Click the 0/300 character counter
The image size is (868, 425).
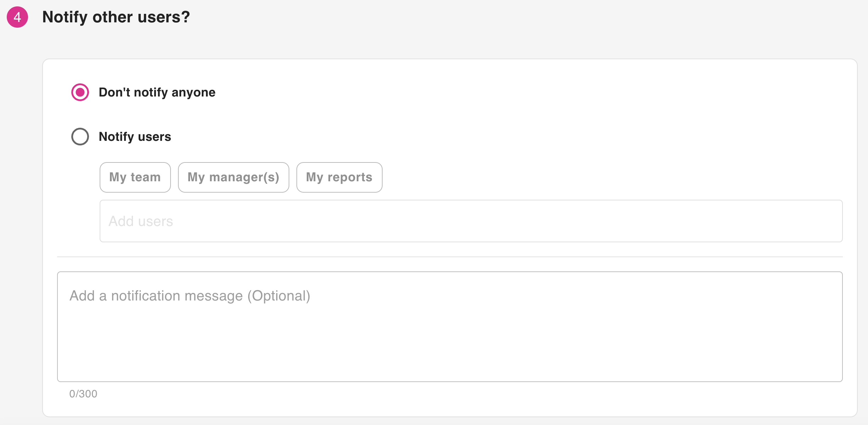coord(83,394)
